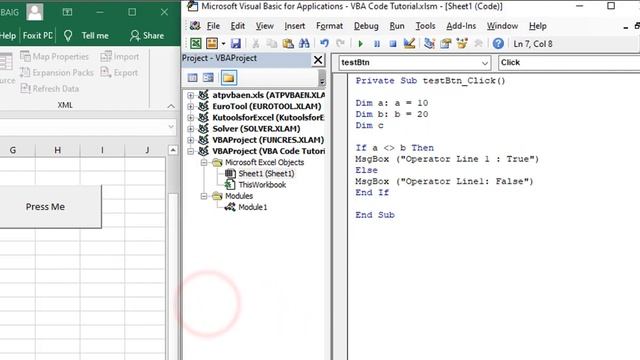Click View Object icon in Project pane
Screen dimensions: 640x360
click(208, 78)
